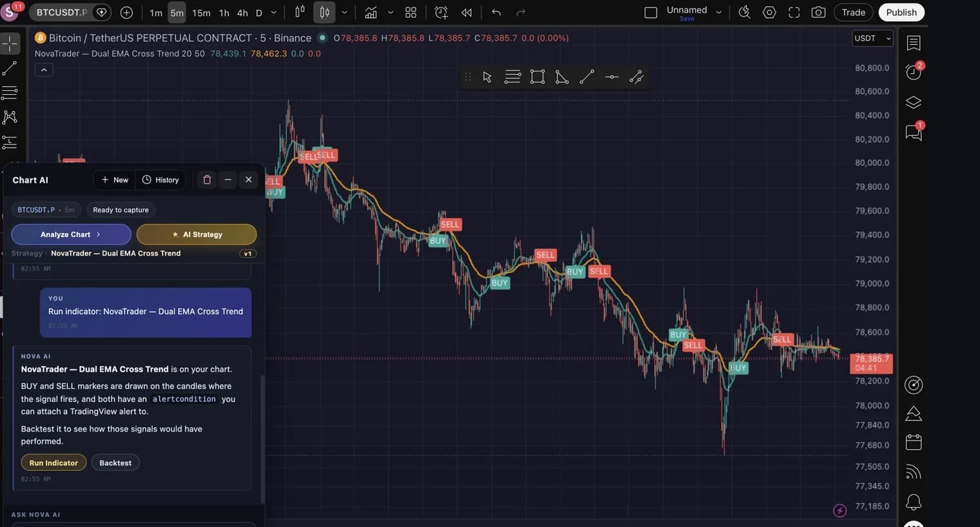Screen dimensions: 980x527
Task: Enter fullscreen mode on the chart
Action: coord(794,12)
